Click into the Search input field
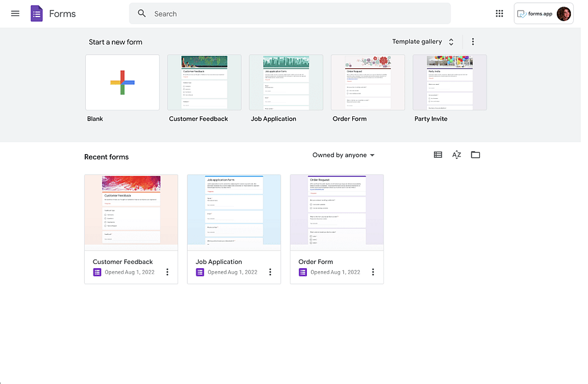 click(290, 14)
